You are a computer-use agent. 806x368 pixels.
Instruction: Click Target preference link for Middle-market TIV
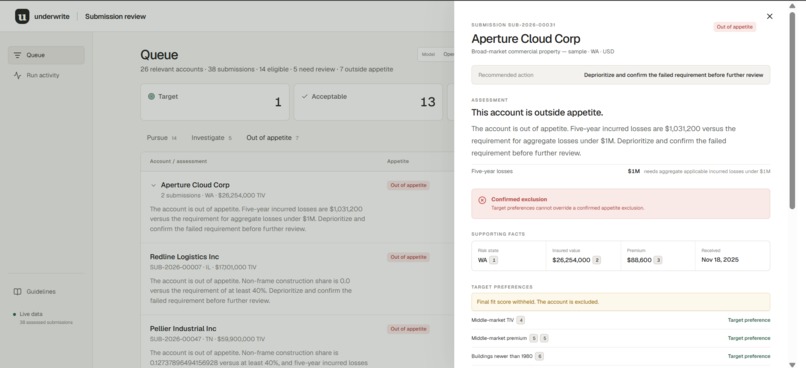tap(749, 320)
